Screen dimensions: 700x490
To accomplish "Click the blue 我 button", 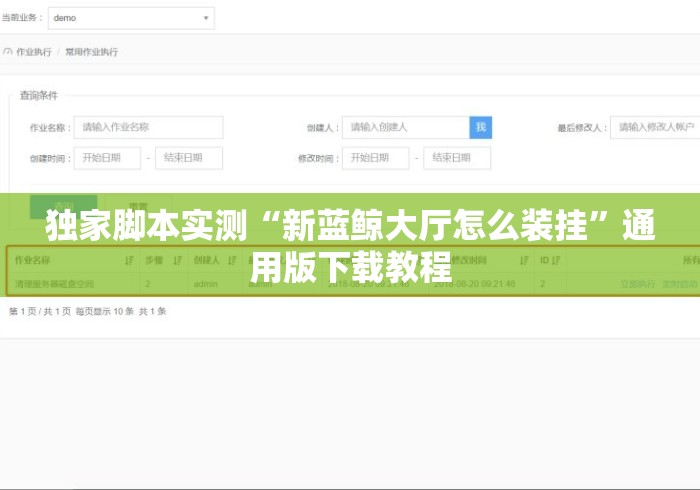I will point(481,128).
